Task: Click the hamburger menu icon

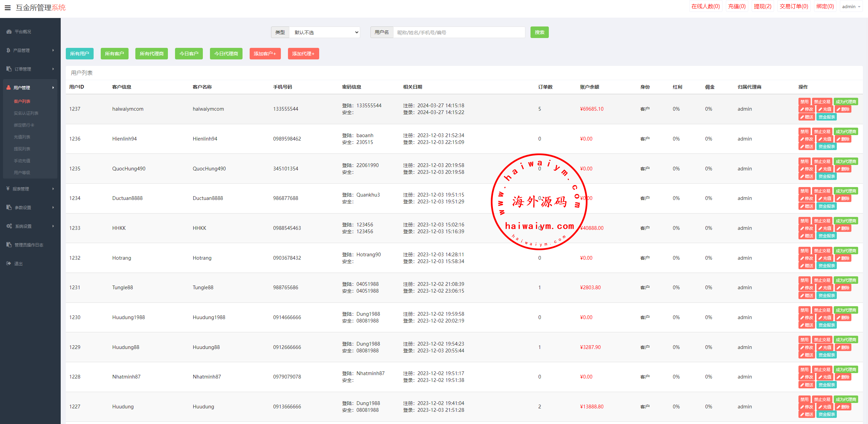Action: tap(7, 7)
